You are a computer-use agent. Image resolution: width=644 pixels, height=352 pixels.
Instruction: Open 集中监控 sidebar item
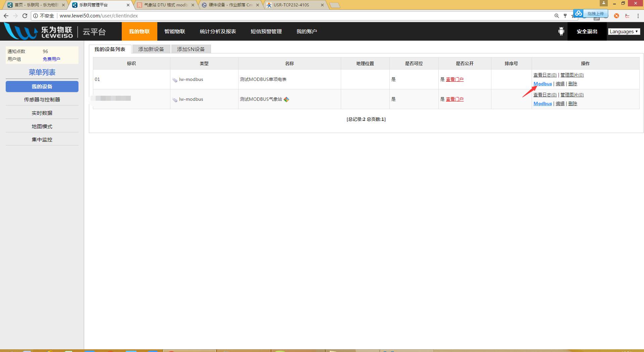(42, 139)
